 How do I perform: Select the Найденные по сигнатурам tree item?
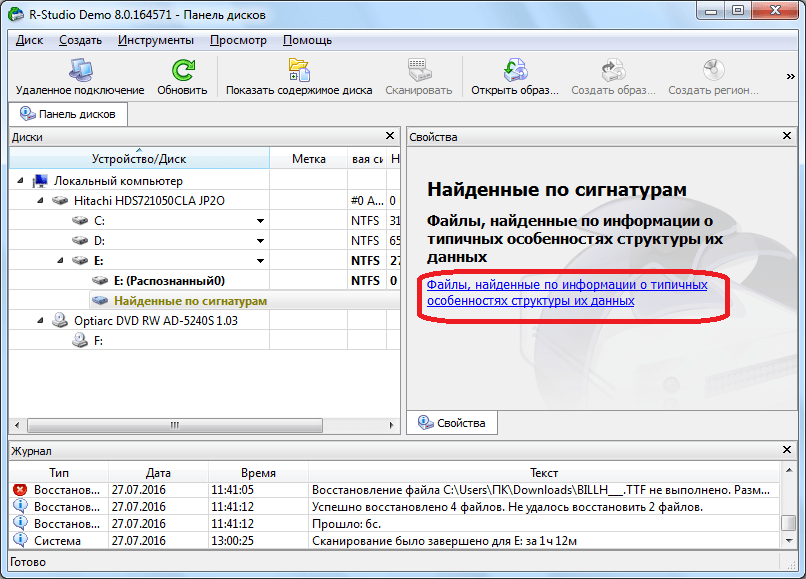190,301
